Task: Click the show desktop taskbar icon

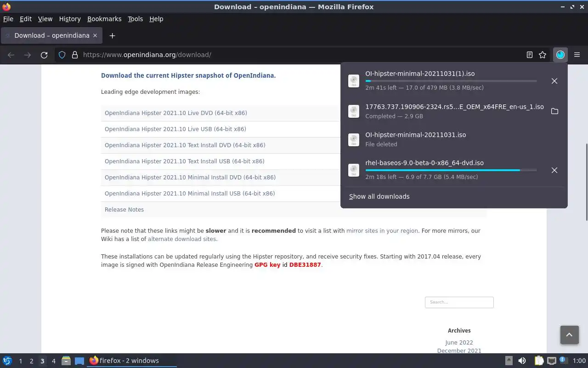Action: 79,361
